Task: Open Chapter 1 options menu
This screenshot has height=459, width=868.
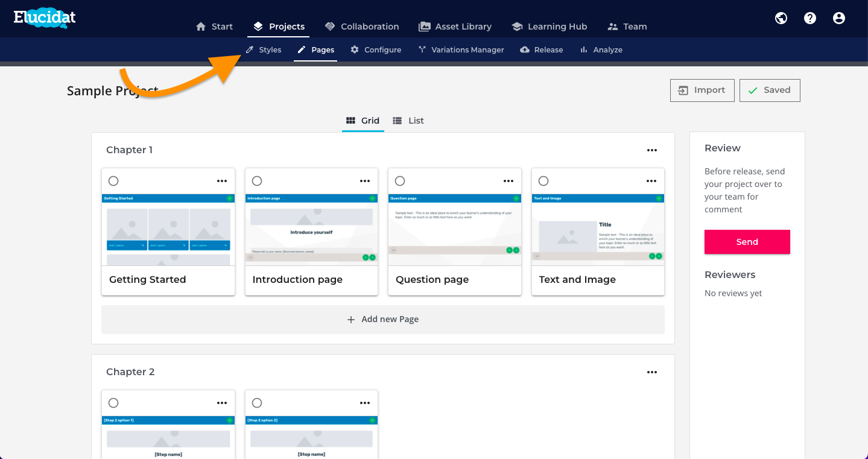Action: point(652,150)
